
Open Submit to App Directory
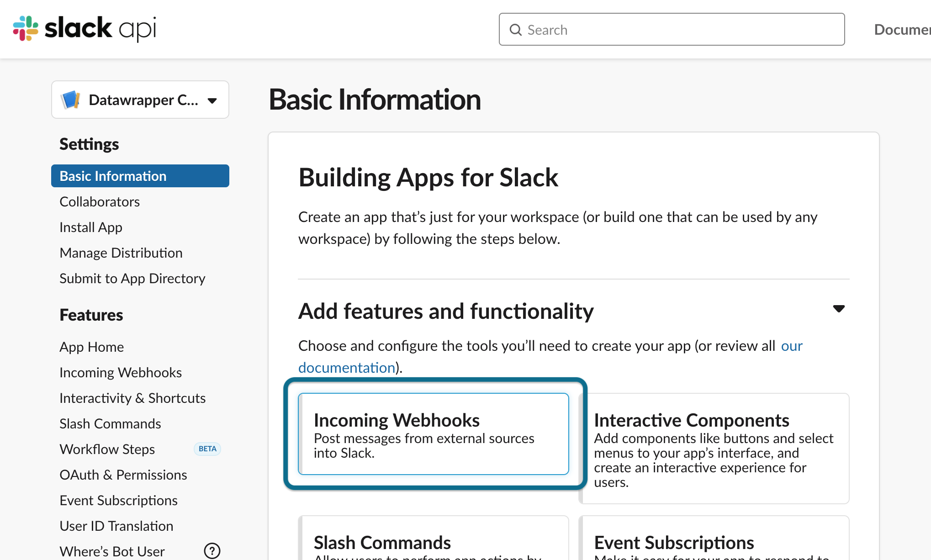click(132, 278)
